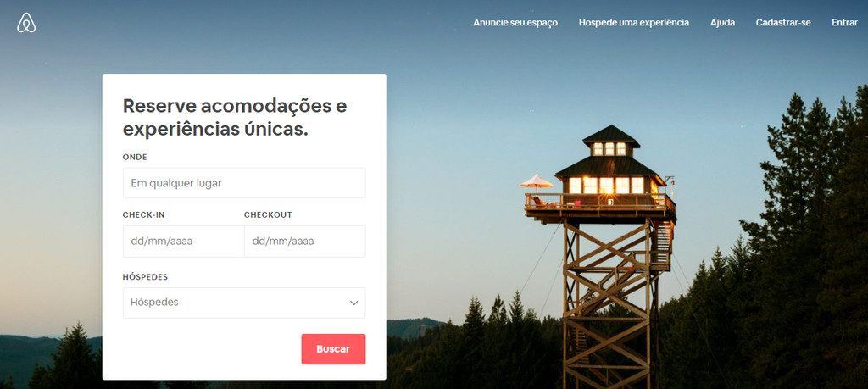Click the Reserve acomodações e experiências únicas heading
The image size is (868, 389).
tap(235, 117)
